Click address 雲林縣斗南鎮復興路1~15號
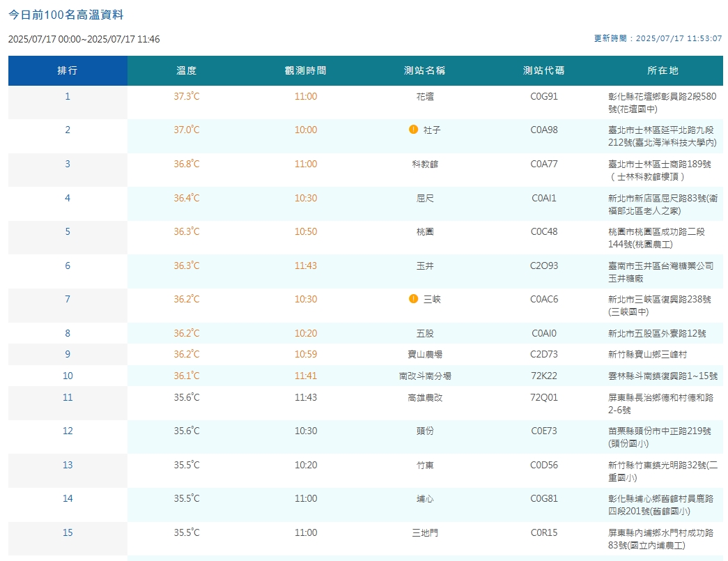This screenshot has width=728, height=561. [x=663, y=376]
